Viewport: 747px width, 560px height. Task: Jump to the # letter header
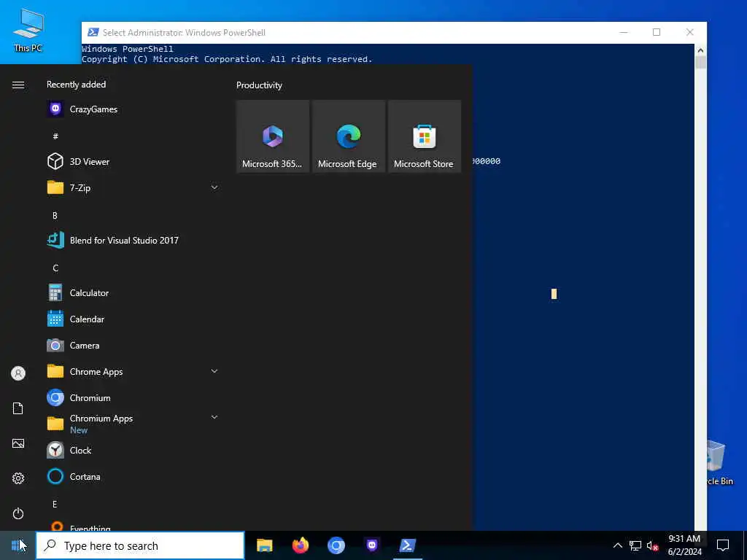tap(55, 136)
